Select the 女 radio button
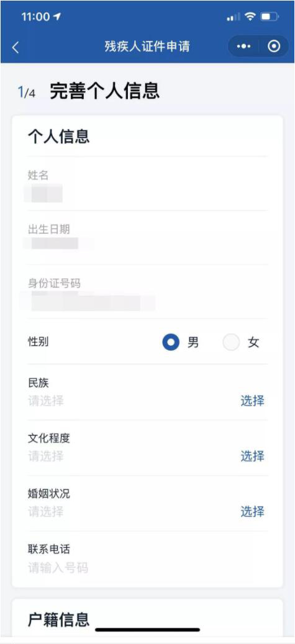This screenshot has height=644, width=295. (x=231, y=342)
